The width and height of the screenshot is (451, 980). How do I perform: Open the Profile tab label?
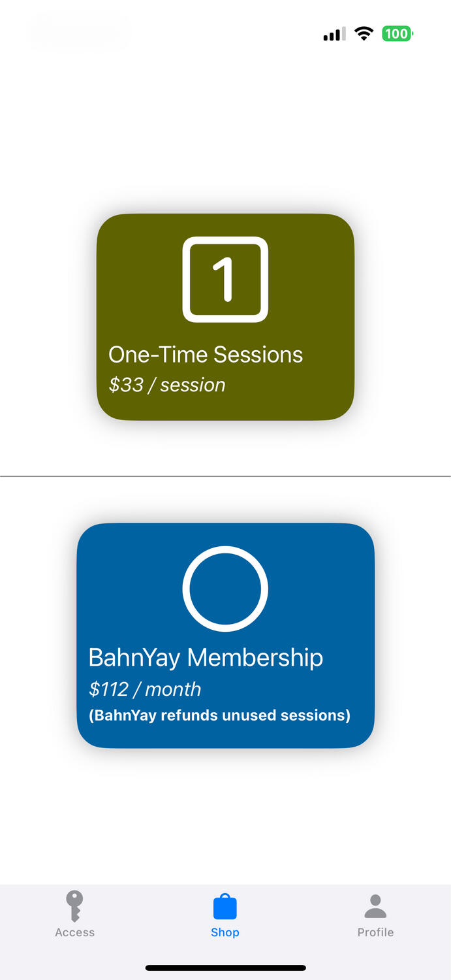(375, 932)
